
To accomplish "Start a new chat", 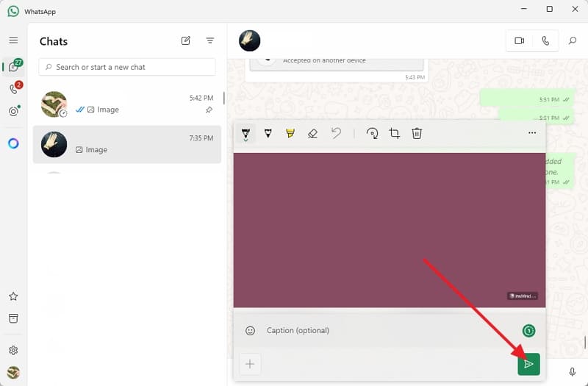I will pyautogui.click(x=186, y=41).
